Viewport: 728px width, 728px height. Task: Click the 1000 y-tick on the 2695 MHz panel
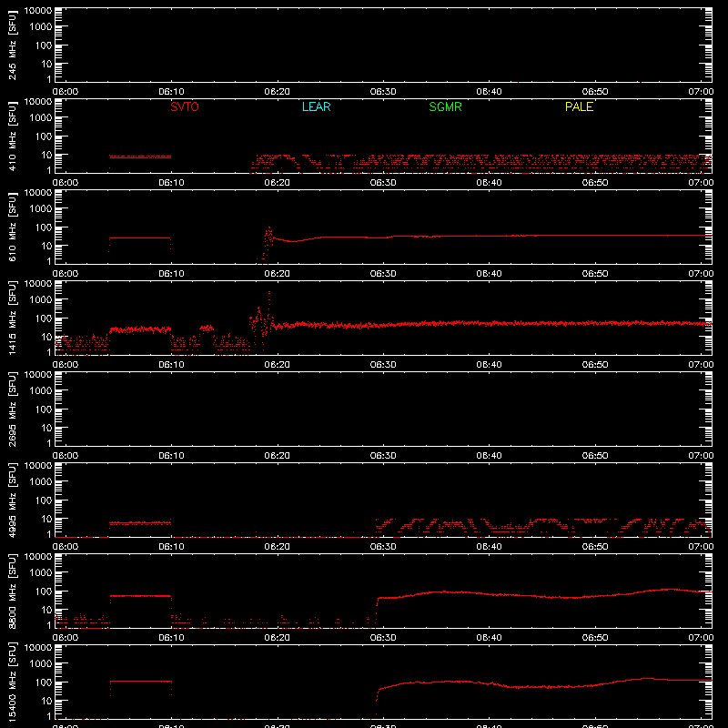point(40,391)
